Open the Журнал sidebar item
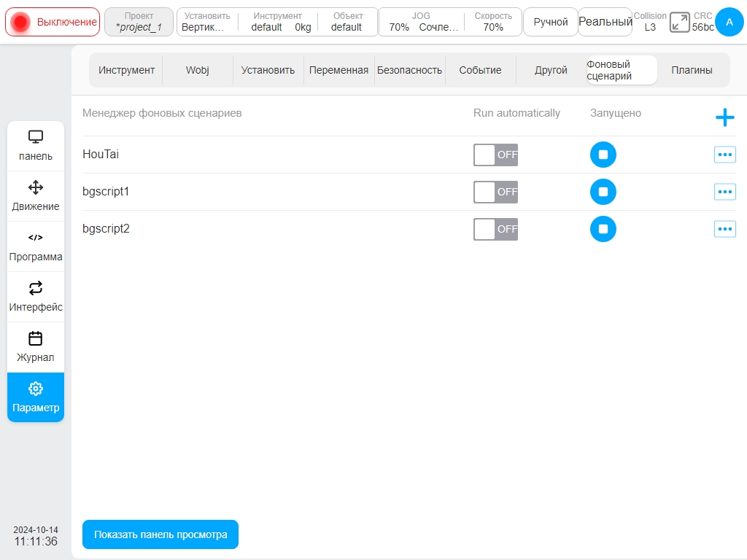This screenshot has width=747, height=560. [x=36, y=348]
